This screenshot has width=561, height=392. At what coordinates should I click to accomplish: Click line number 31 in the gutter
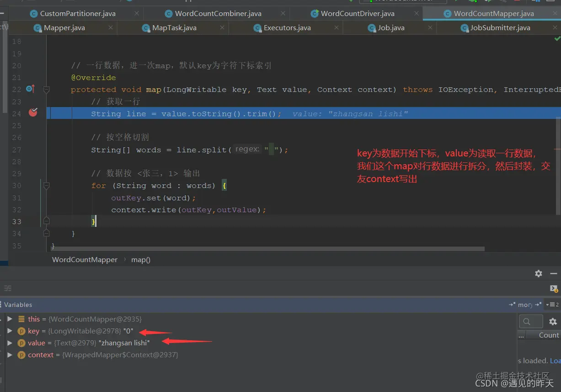click(x=16, y=198)
